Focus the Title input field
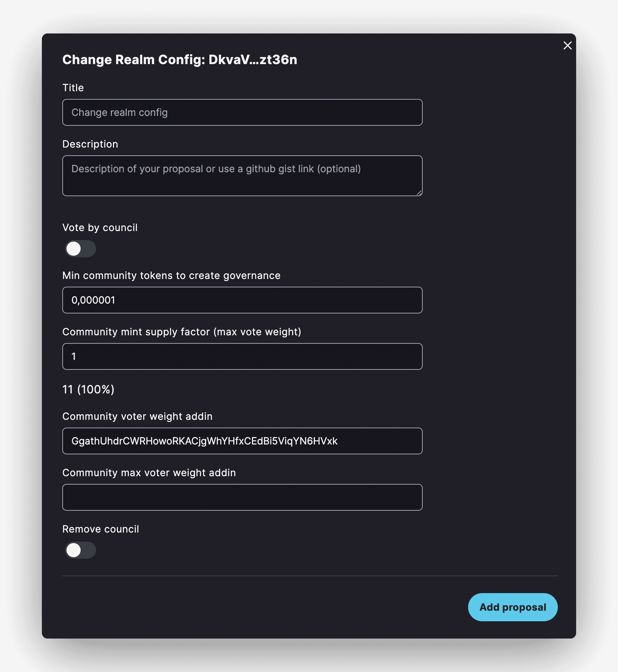 pos(242,112)
